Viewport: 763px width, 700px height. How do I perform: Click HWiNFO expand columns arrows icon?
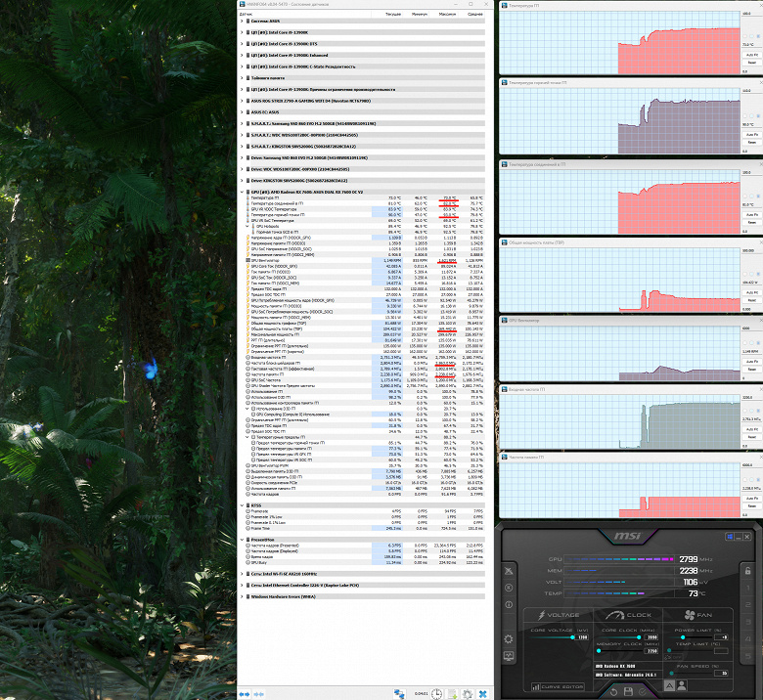[x=245, y=694]
